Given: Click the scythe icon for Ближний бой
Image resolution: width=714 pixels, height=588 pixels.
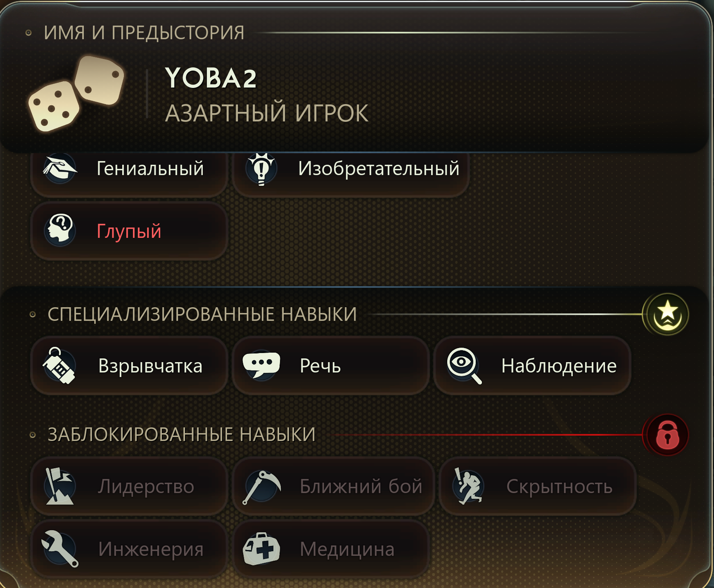Looking at the screenshot, I should point(261,486).
